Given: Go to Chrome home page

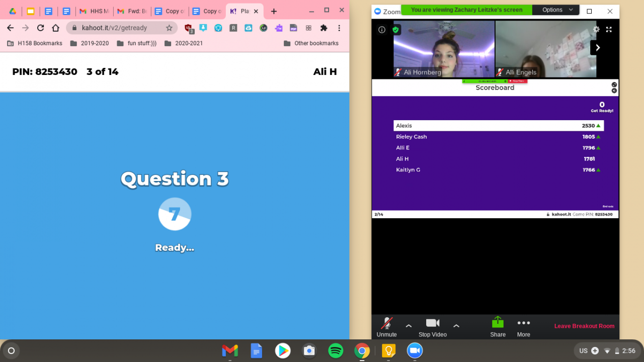Looking at the screenshot, I should pos(56,28).
